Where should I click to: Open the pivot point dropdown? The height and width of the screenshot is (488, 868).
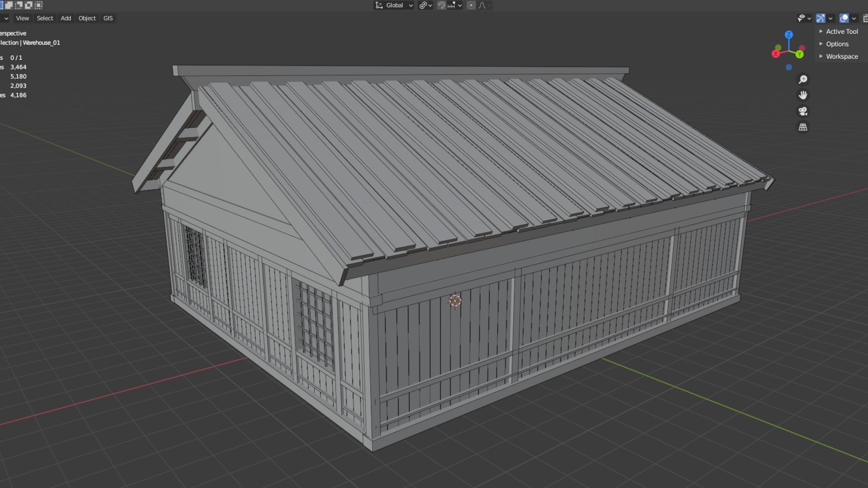(x=426, y=5)
